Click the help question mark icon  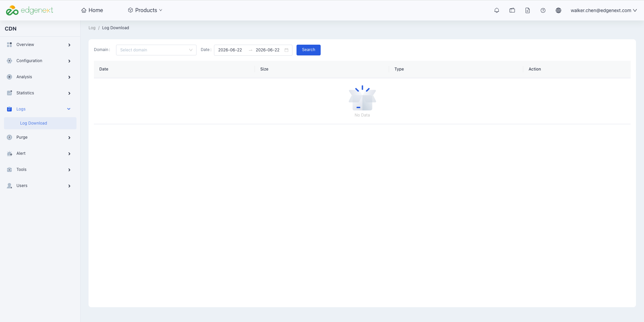point(543,10)
